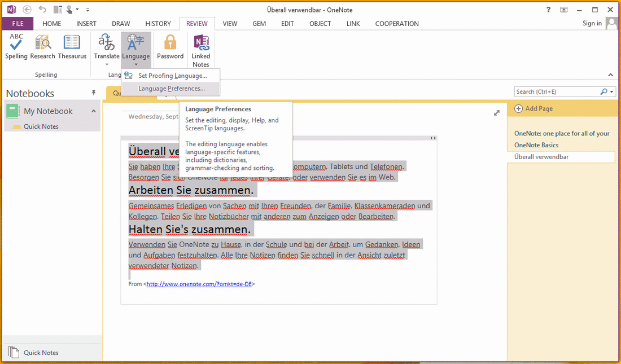Switch to the VIEW tab

[x=230, y=24]
